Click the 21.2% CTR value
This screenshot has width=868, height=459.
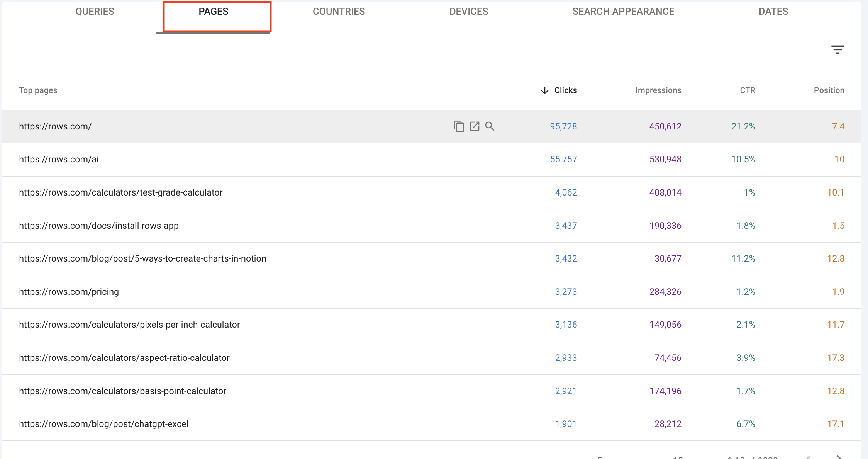point(743,126)
